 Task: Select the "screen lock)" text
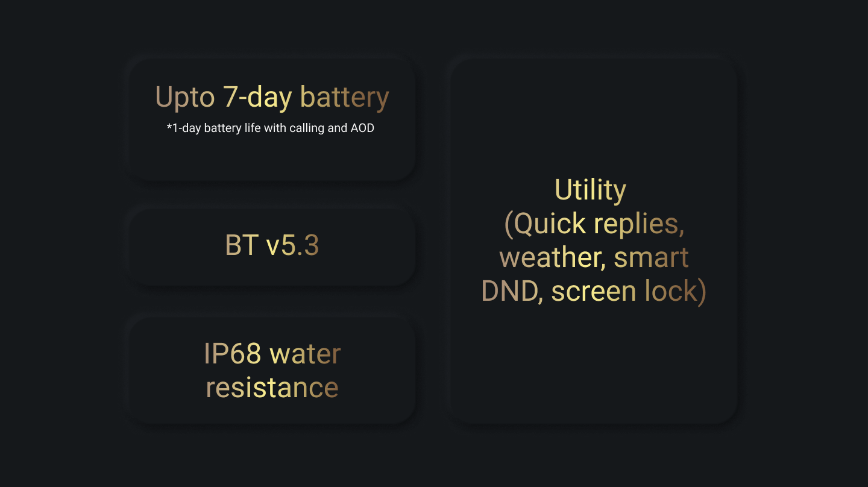629,292
